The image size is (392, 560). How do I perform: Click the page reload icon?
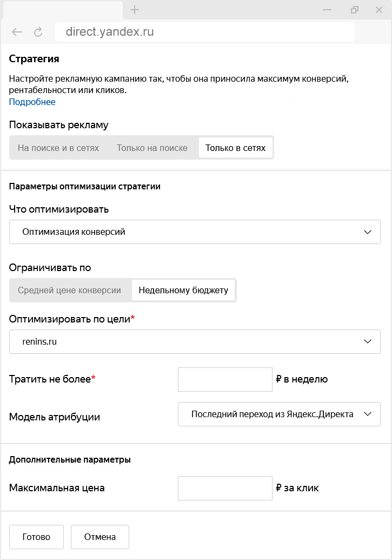(x=38, y=32)
